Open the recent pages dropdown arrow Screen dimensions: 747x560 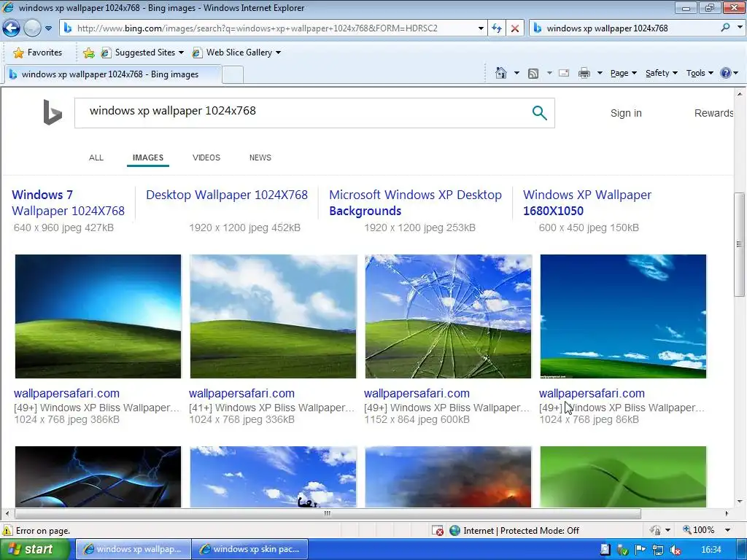pos(49,28)
